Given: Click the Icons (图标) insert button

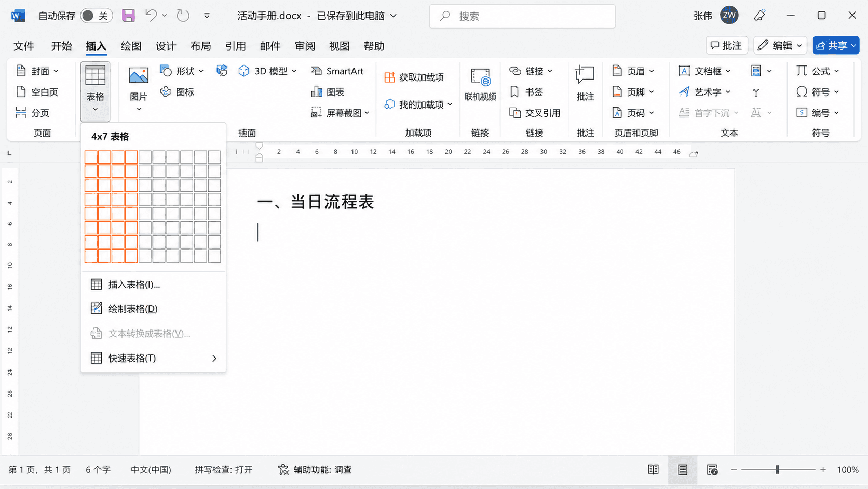Looking at the screenshot, I should 178,92.
